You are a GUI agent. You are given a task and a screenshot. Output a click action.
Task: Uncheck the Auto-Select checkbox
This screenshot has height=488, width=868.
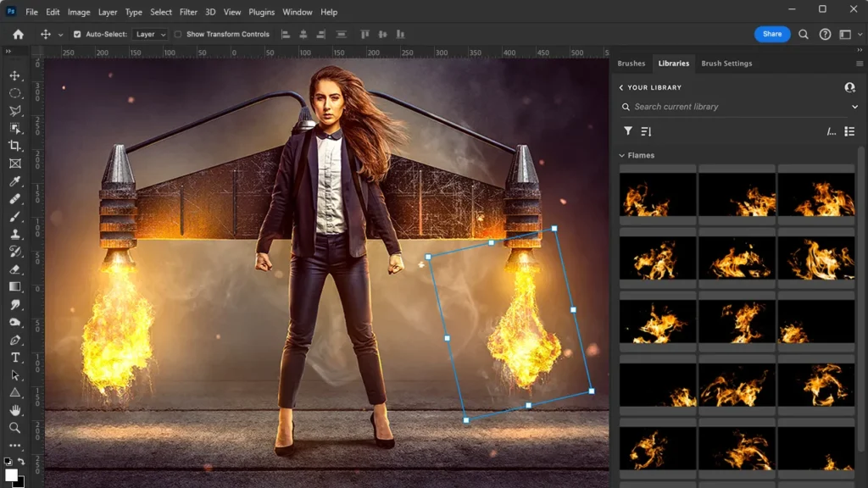tap(77, 35)
